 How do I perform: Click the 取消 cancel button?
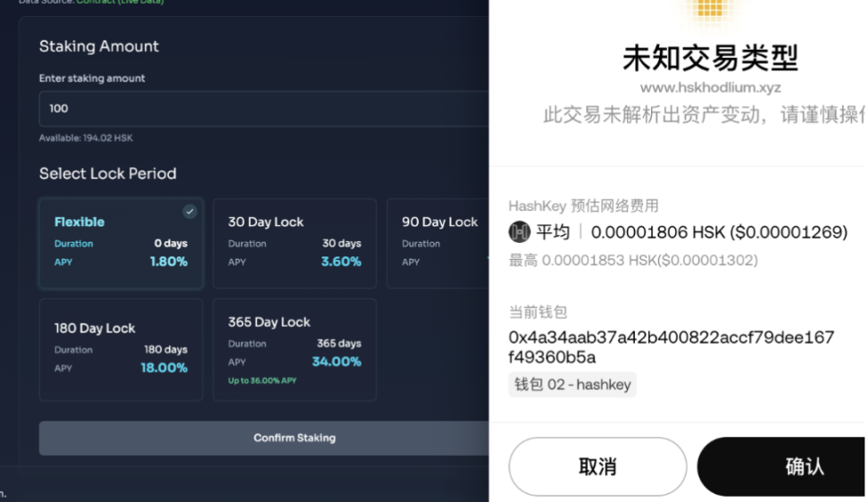pos(597,466)
